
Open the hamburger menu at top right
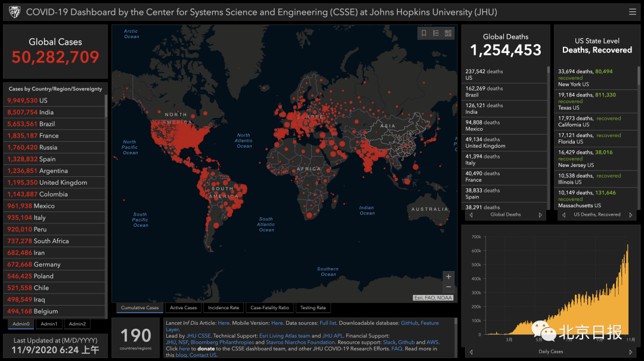tap(633, 12)
